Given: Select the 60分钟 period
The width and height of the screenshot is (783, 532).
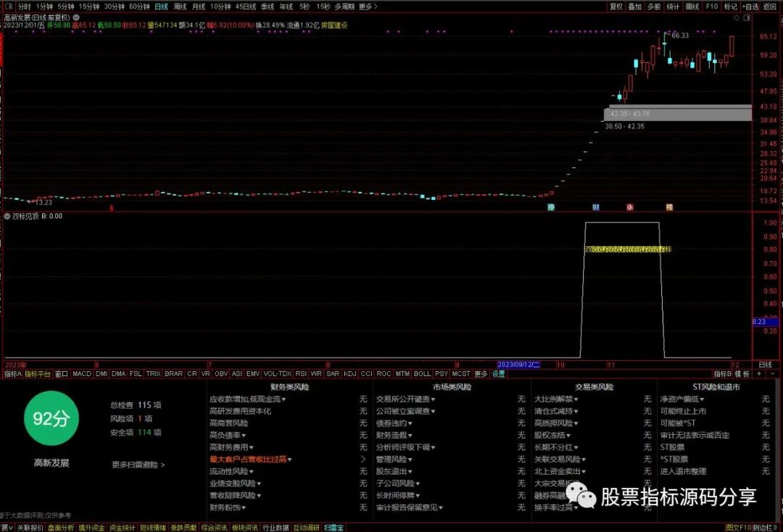Looking at the screenshot, I should point(139,7).
